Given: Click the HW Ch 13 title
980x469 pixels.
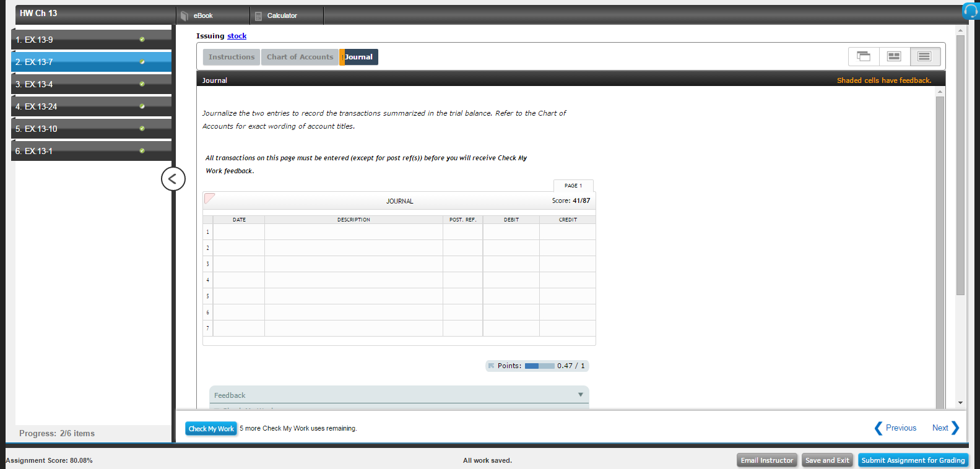Looking at the screenshot, I should 38,13.
